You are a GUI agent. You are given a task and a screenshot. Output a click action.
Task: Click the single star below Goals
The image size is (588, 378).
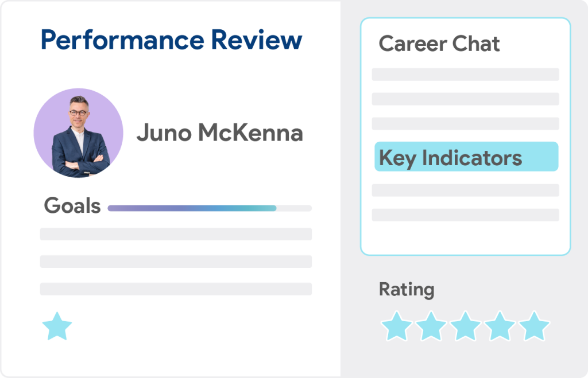[57, 326]
